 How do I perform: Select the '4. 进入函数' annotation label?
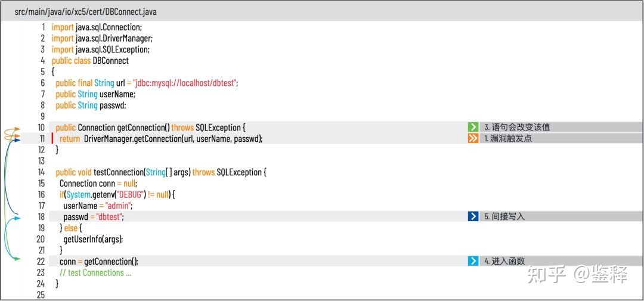pyautogui.click(x=504, y=261)
